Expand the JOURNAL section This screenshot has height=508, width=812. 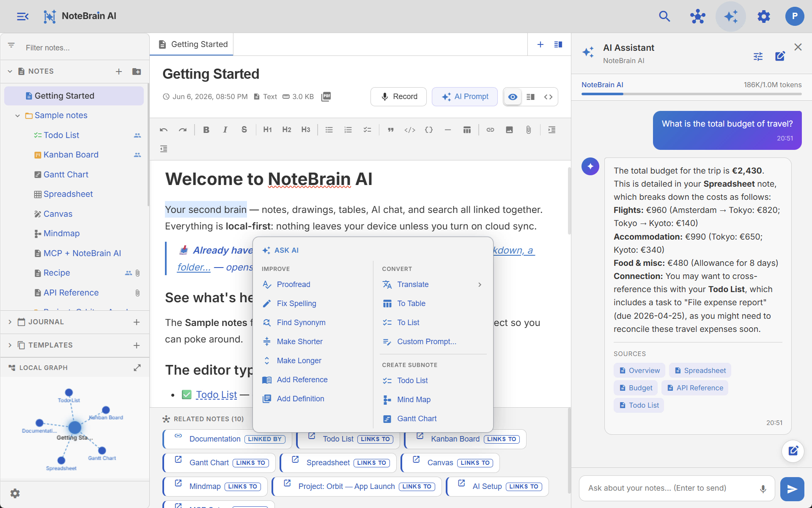coord(10,322)
